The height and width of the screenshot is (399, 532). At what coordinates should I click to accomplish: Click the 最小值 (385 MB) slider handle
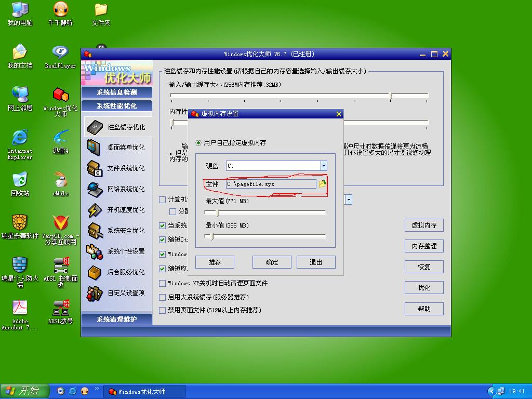211,236
